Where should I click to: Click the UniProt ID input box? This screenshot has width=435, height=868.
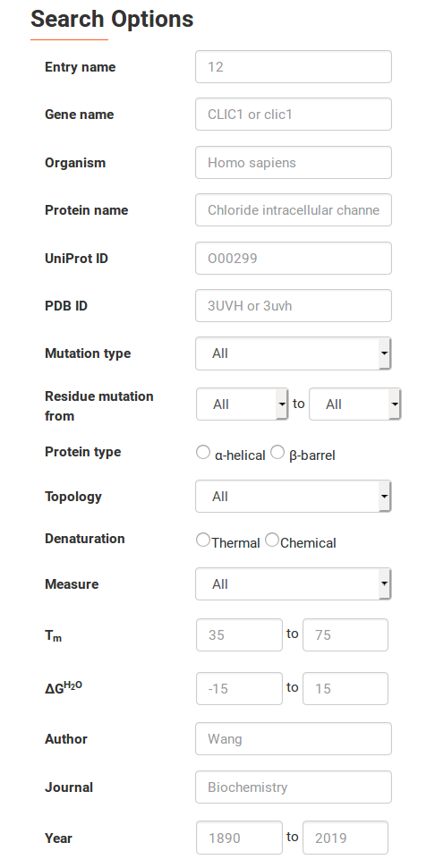(294, 258)
